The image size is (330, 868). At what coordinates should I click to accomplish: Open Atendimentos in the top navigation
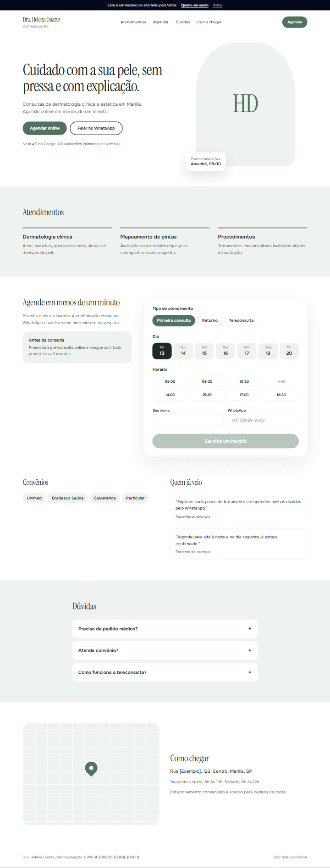[133, 22]
